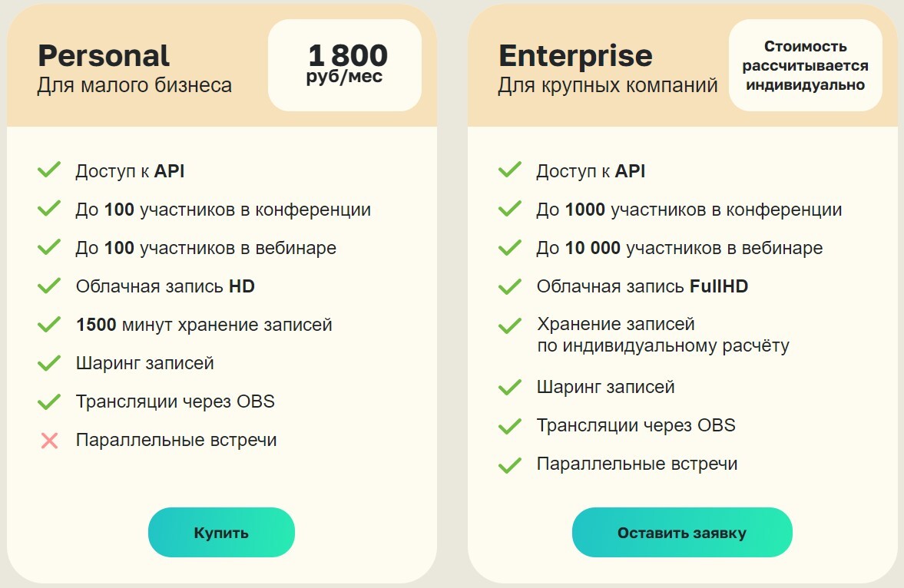The width and height of the screenshot is (904, 588).
Task: Click checkmark beside Облачная запись FullHD
Action: [x=510, y=286]
